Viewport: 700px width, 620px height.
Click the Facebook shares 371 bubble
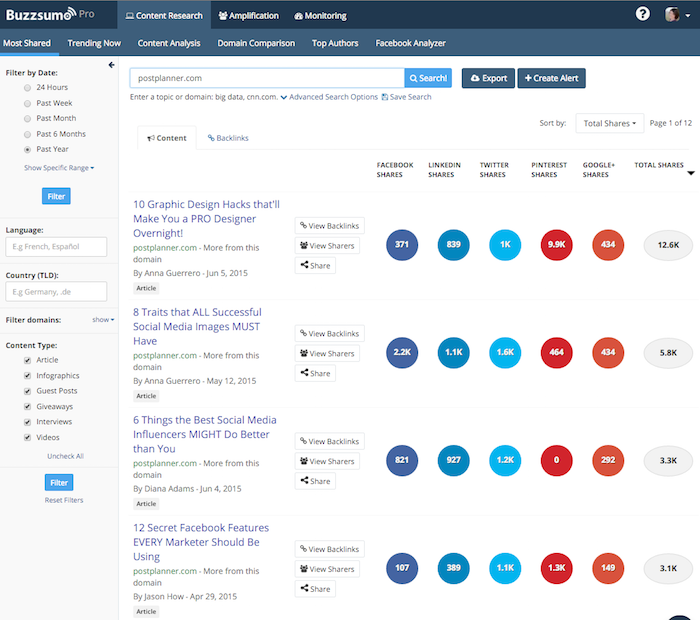[x=402, y=245]
